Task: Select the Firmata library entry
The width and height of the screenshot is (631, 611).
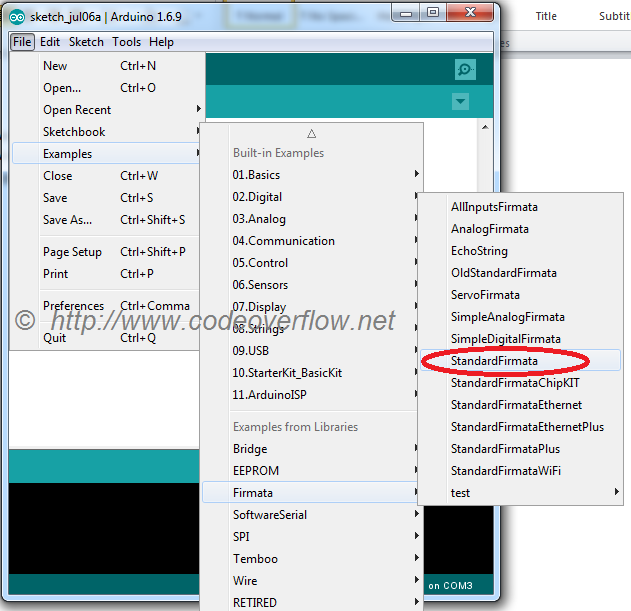Action: coord(311,493)
